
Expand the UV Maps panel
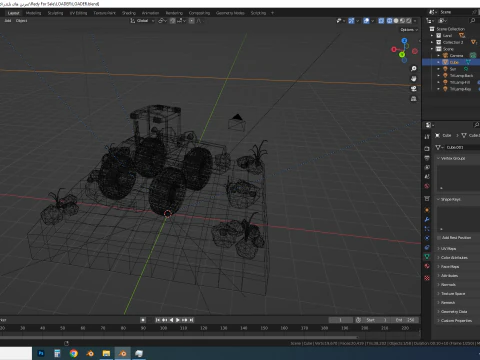pyautogui.click(x=438, y=249)
